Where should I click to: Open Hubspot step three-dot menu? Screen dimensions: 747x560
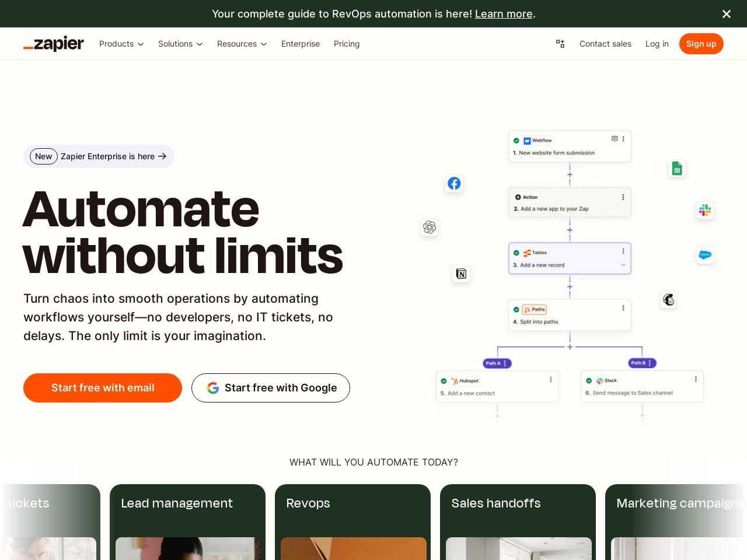pos(551,379)
